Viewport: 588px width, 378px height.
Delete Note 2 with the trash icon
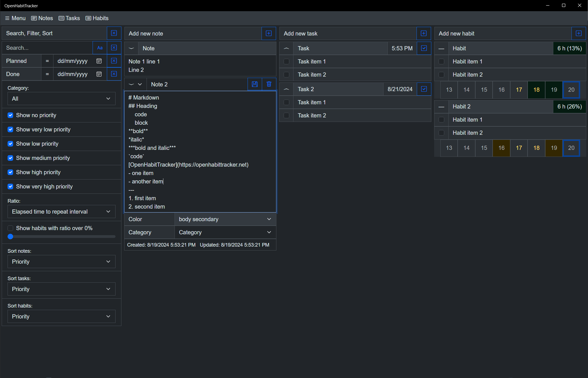(269, 84)
